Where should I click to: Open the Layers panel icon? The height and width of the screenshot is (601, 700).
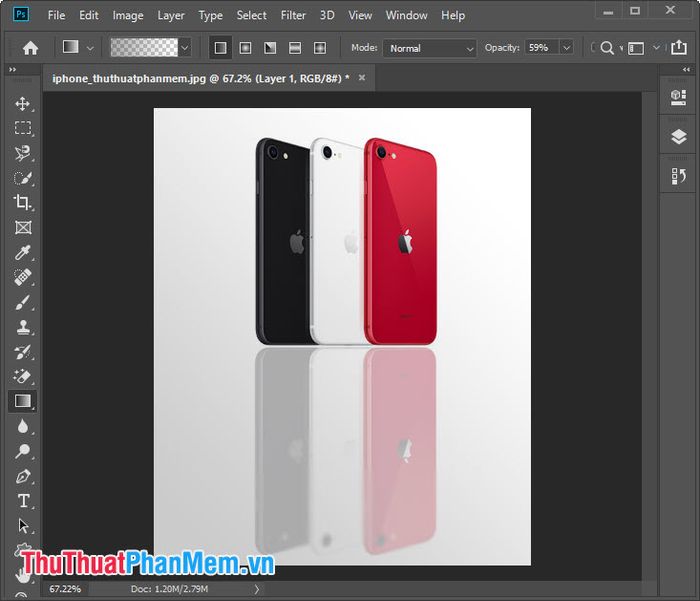pos(678,137)
